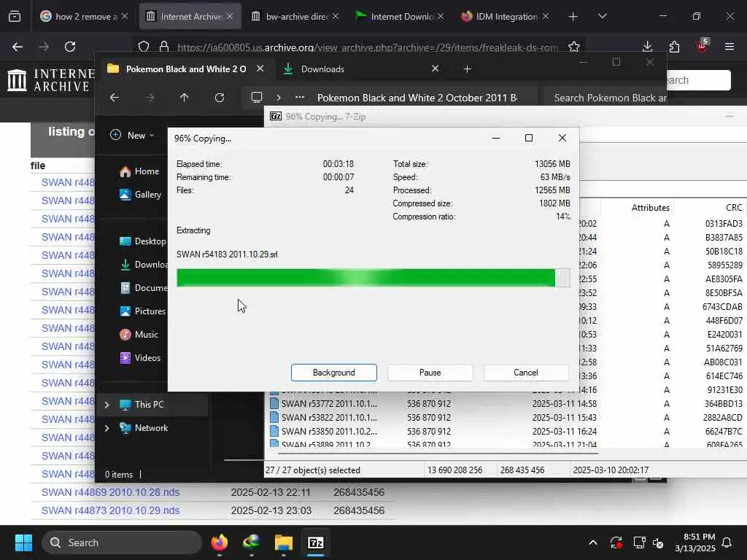Click the uBlock Origin extension icon
Viewport: 747px width, 560px height.
tap(702, 46)
